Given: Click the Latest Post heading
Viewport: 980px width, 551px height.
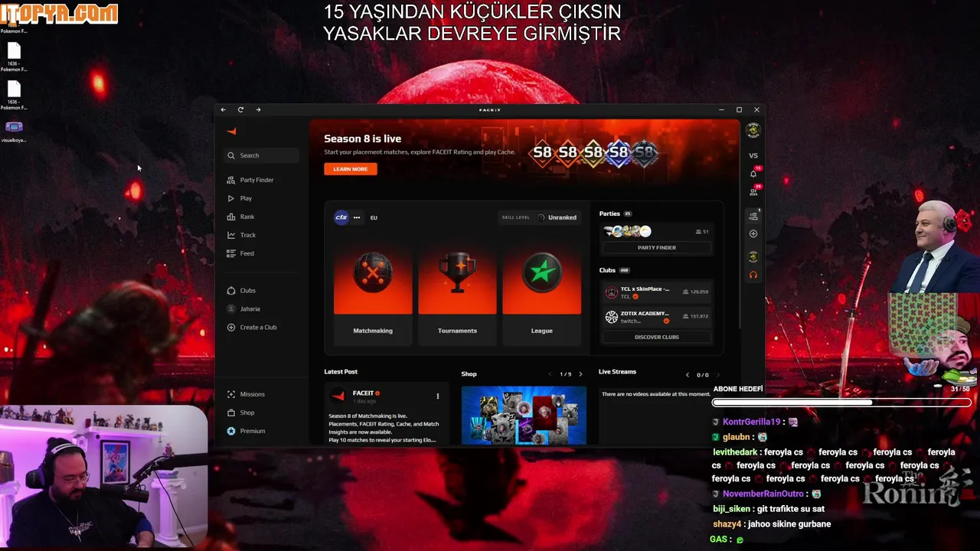Looking at the screenshot, I should coord(341,372).
